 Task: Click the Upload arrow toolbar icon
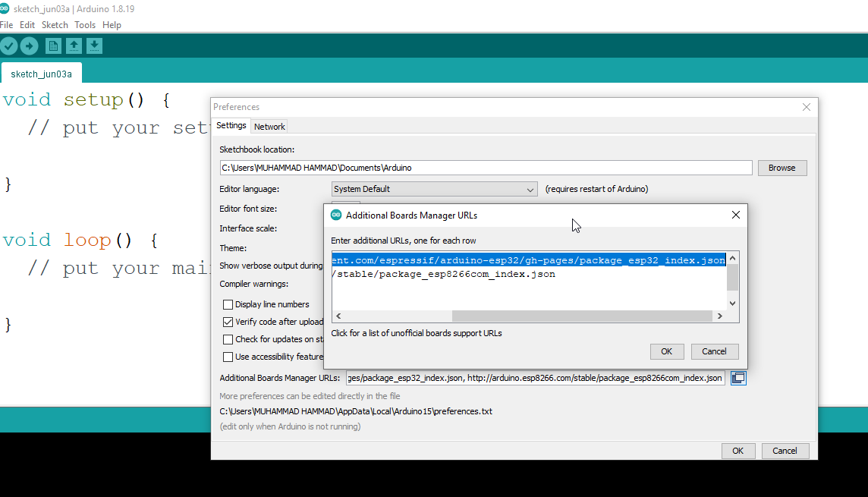[x=29, y=46]
